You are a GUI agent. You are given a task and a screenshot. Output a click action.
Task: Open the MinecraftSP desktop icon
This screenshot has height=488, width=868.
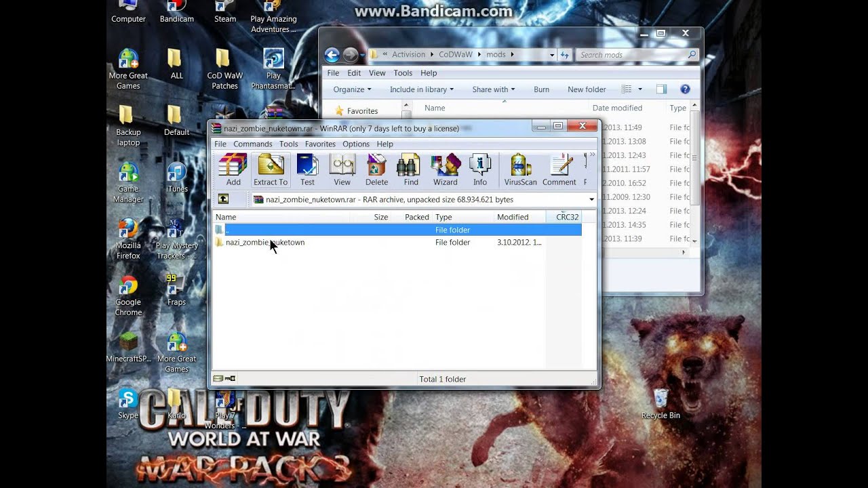pyautogui.click(x=128, y=347)
